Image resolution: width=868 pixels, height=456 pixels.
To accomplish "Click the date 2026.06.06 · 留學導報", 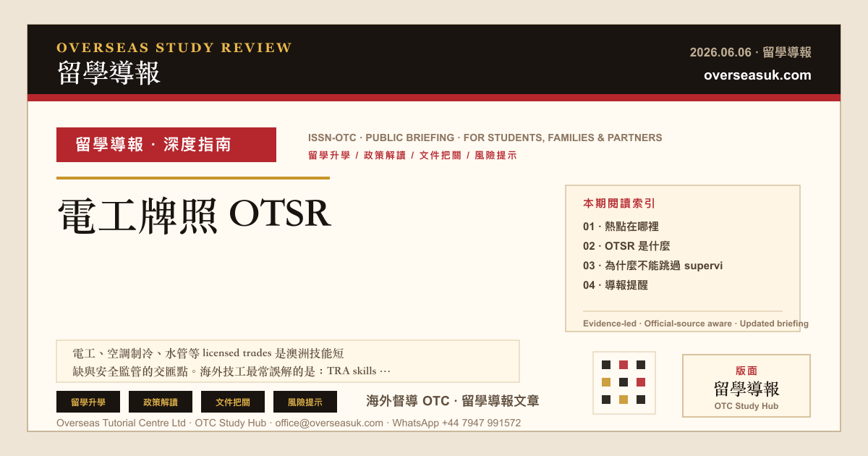I will pos(751,52).
